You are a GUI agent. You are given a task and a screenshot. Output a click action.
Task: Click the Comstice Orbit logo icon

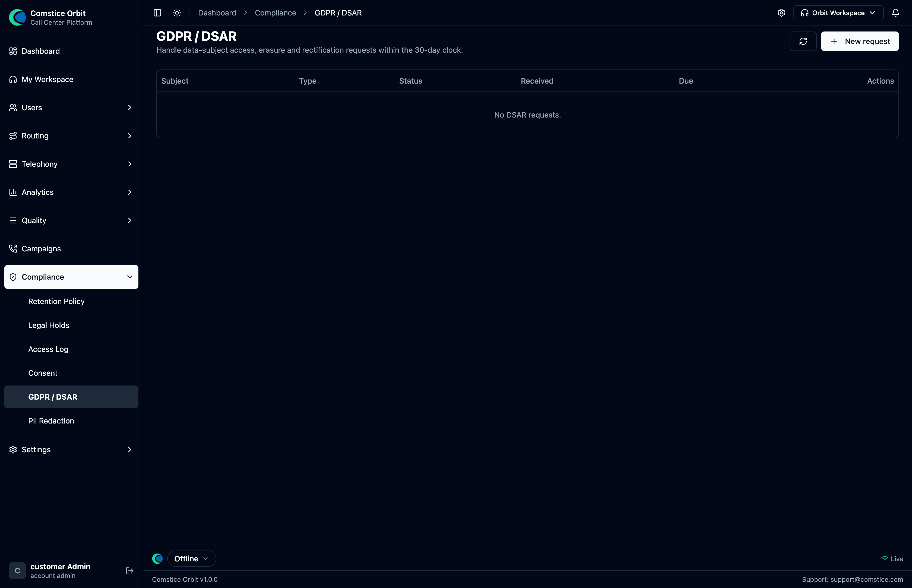coord(17,17)
